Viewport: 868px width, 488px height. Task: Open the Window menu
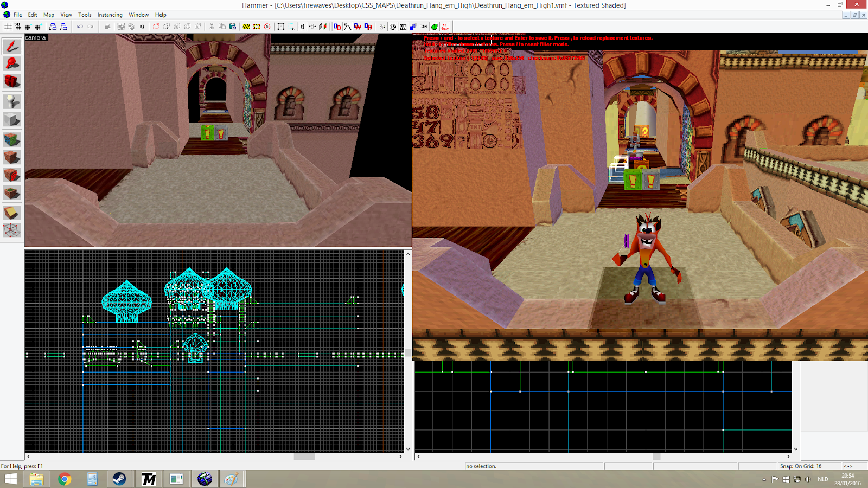click(x=139, y=15)
